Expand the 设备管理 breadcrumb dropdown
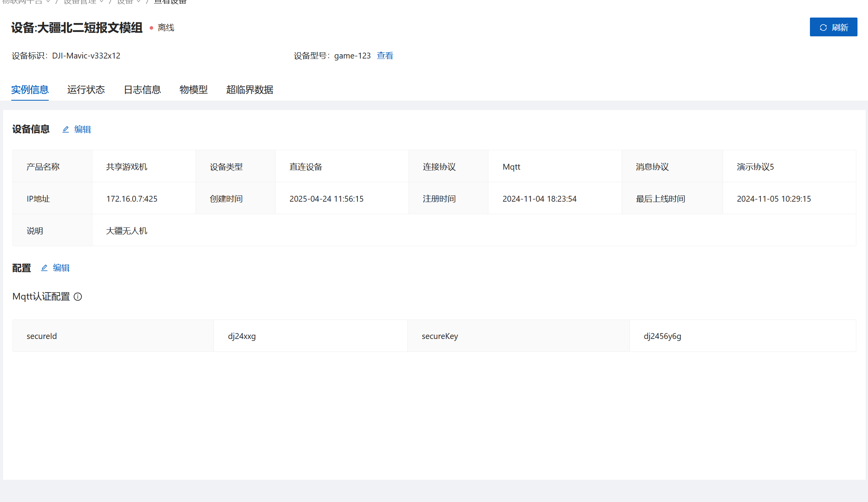The image size is (868, 502). [x=101, y=2]
